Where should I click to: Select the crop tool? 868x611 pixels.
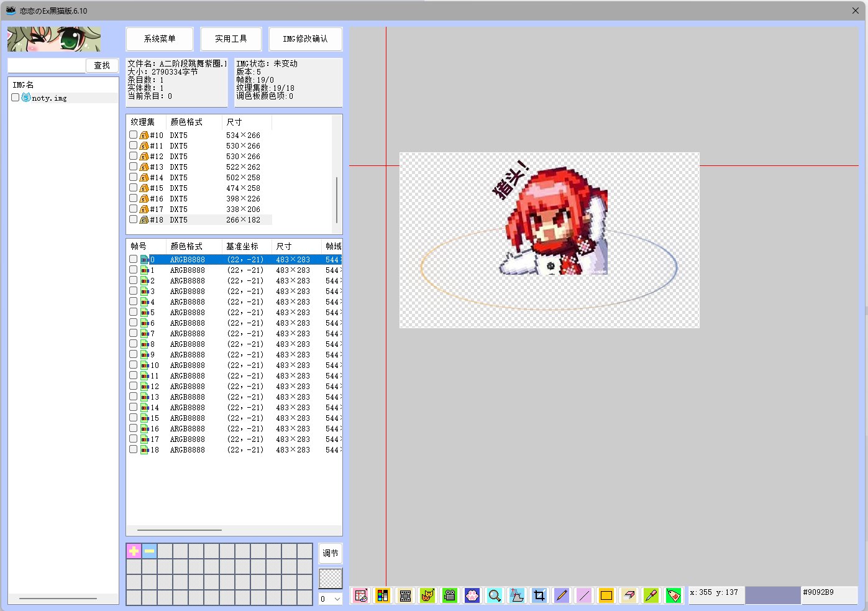pos(539,595)
